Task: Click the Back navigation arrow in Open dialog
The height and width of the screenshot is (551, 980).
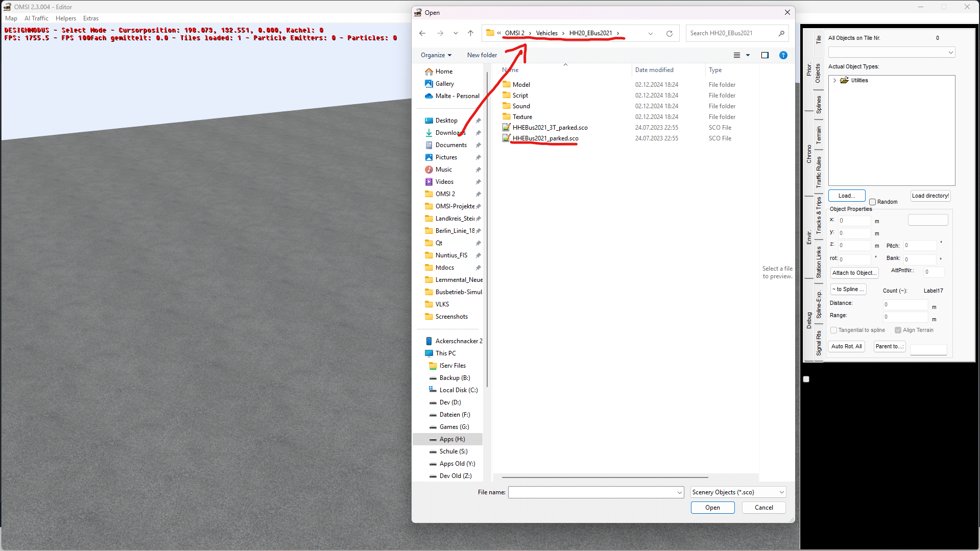Action: tap(422, 33)
